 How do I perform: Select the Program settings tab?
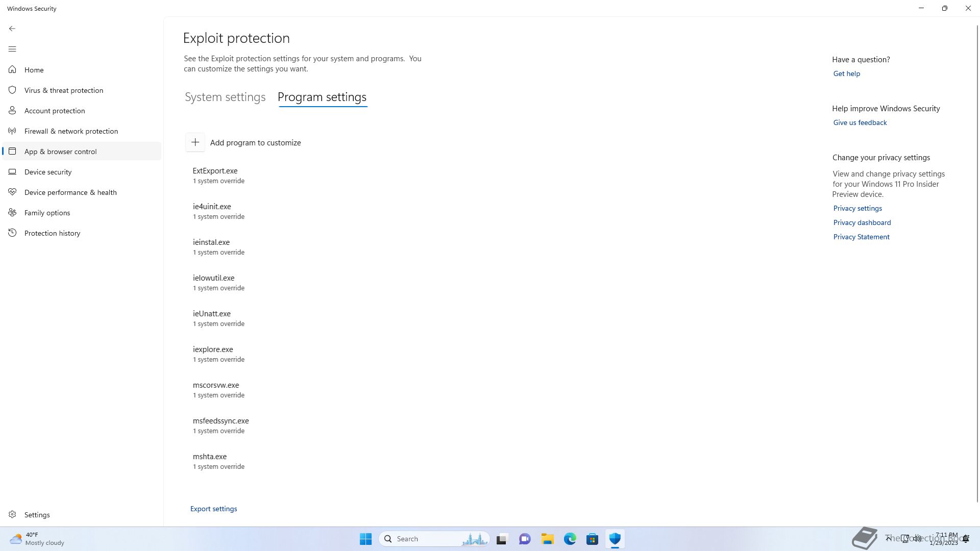point(322,97)
